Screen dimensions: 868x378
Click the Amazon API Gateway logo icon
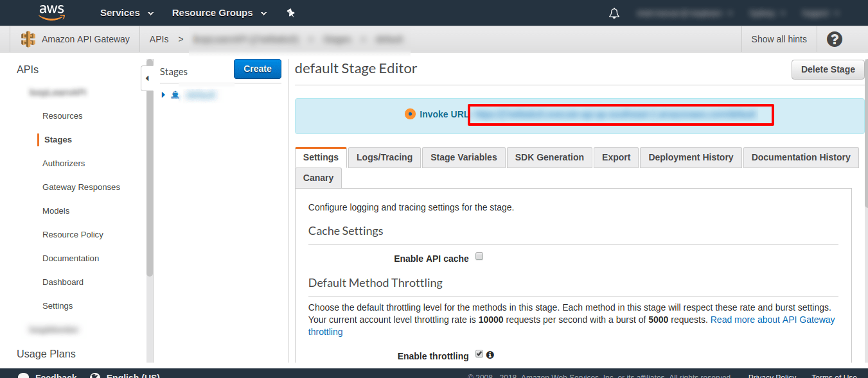28,39
